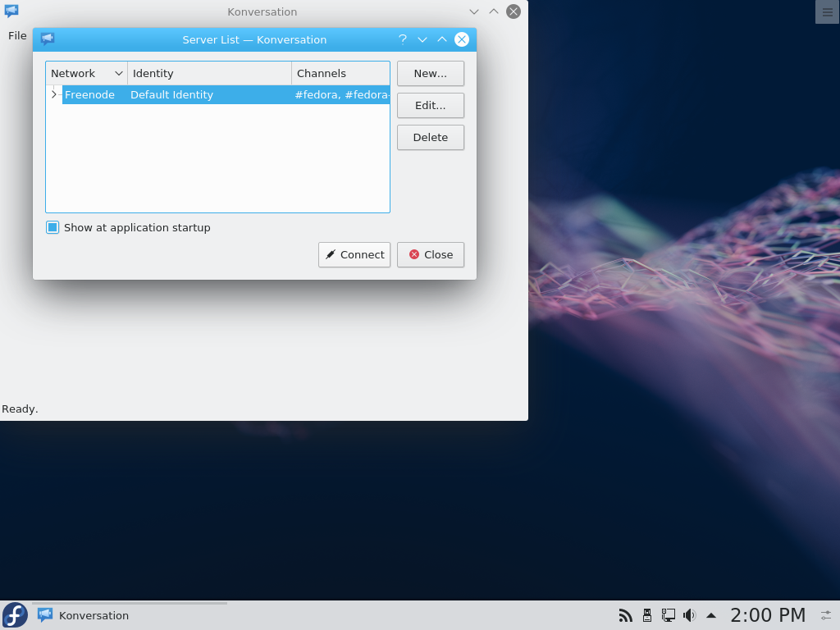Click the Konversation icon in Server List title bar
This screenshot has width=840, height=630.
[x=47, y=39]
